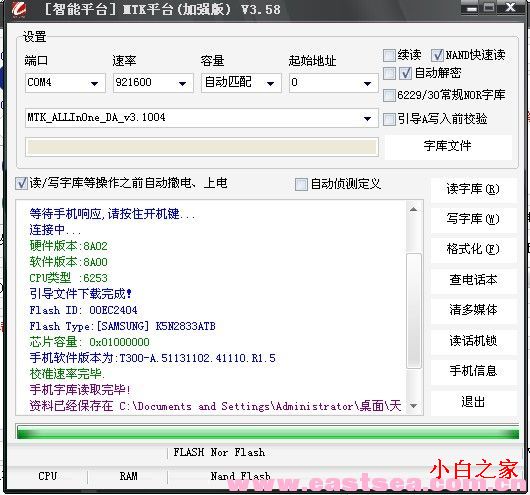Click log line 资料已经保存在 C:\Documents and Settings
The width and height of the screenshot is (530, 495).
click(215, 406)
